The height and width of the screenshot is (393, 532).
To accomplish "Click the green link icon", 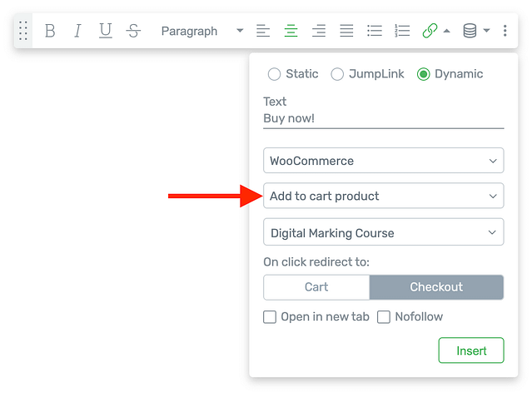I will pyautogui.click(x=430, y=31).
